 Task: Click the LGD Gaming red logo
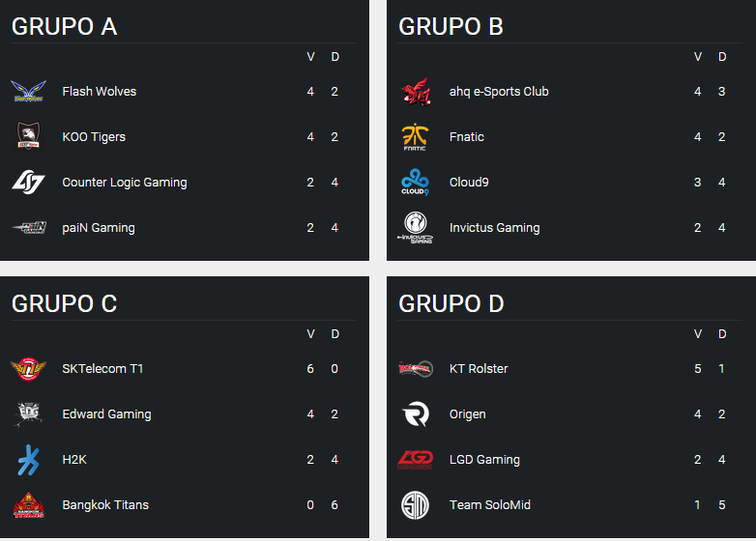(x=415, y=460)
